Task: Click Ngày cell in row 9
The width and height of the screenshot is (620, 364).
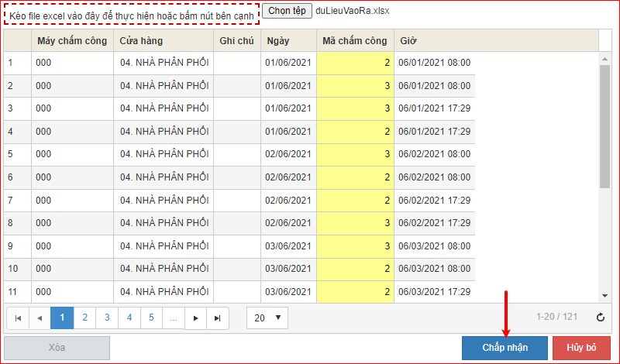Action: (288, 246)
